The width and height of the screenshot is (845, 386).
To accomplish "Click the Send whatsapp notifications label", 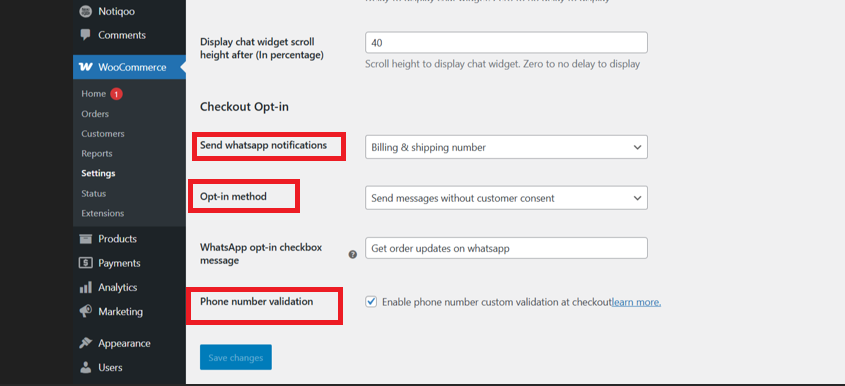I will point(264,145).
